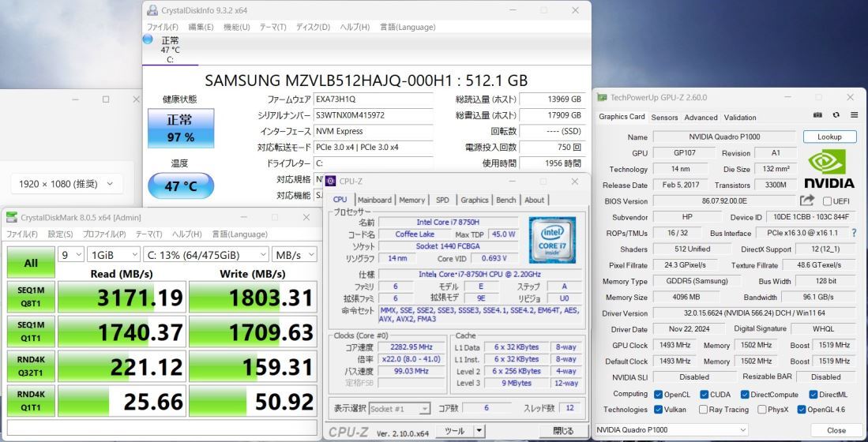The width and height of the screenshot is (868, 442).
Task: Switch to the Mainboard tab in CPU-Z
Action: tap(374, 200)
